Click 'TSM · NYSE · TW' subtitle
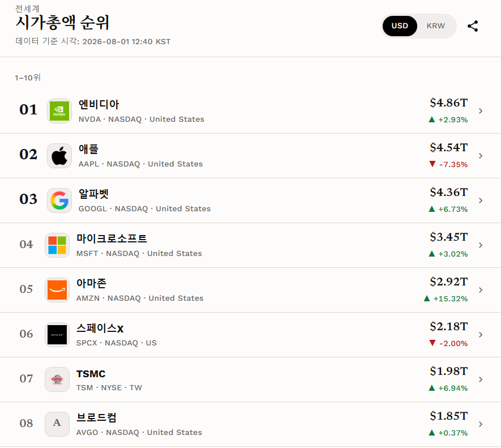501x448 pixels. 109,388
